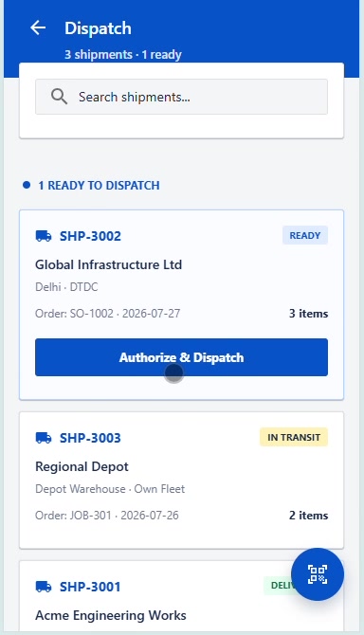Viewport: 364px width, 635px height.
Task: Click the magnifier search icon
Action: (x=59, y=97)
